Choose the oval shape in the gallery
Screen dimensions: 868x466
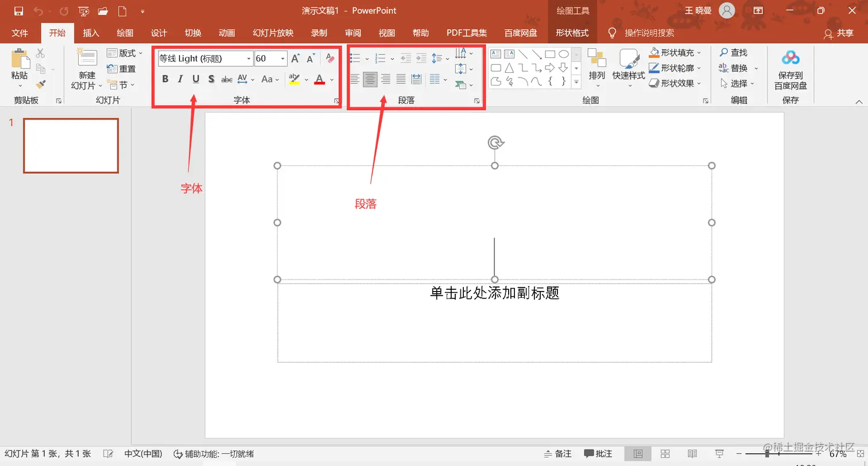pyautogui.click(x=564, y=54)
